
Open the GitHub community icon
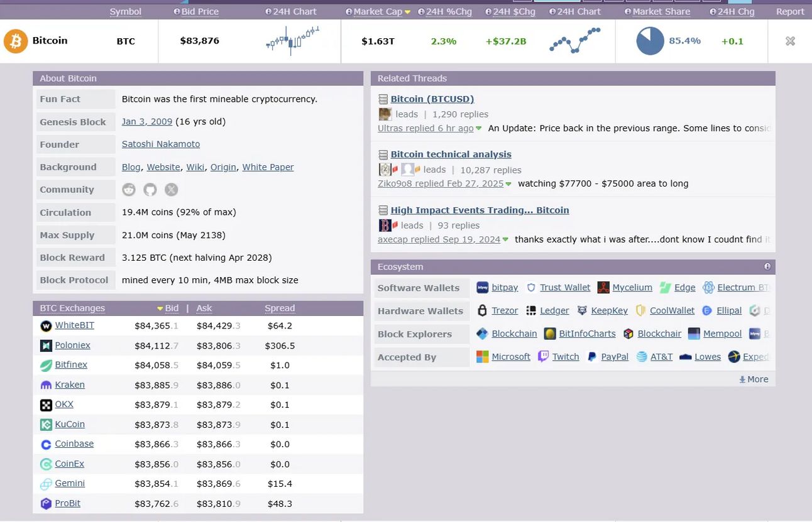click(150, 190)
